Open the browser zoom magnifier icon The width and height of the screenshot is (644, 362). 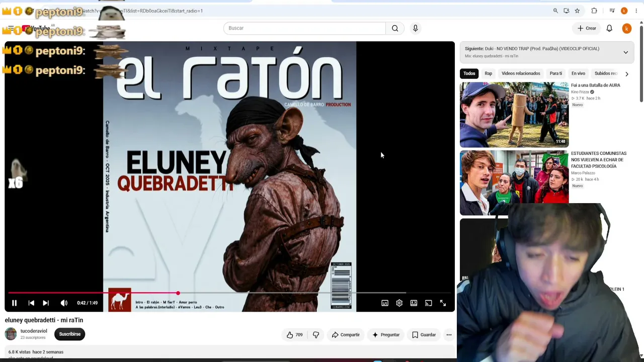coord(555,11)
